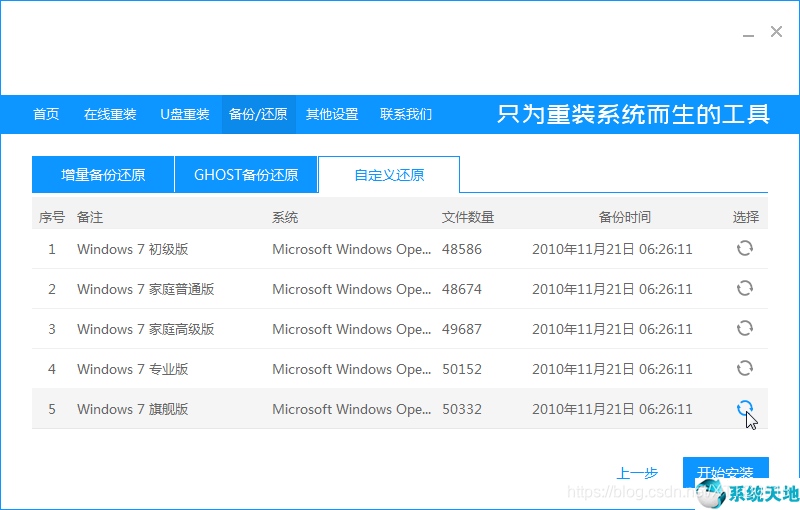Click 选择 column header
Screen dimensions: 800x510
point(746,217)
